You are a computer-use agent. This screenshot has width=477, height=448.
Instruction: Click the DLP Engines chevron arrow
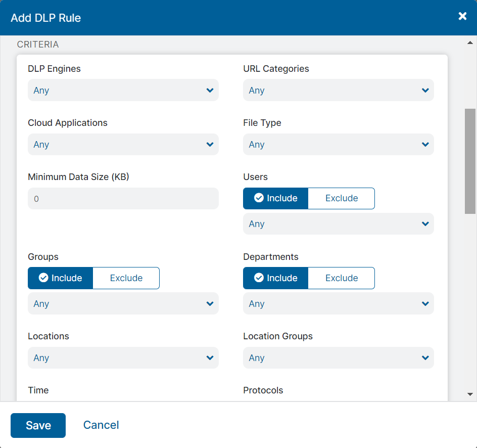210,91
